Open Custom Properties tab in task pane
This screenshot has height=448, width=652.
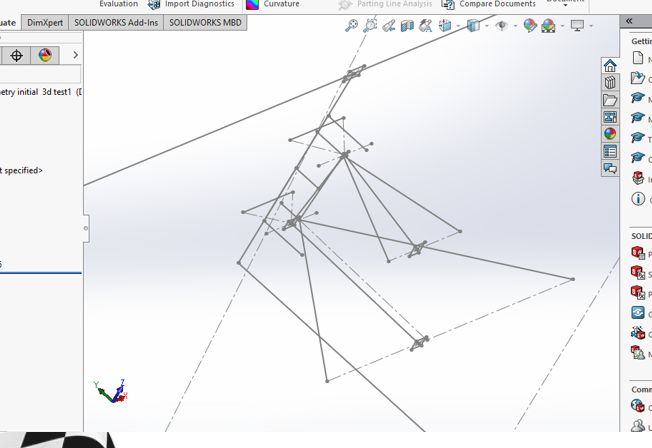tap(610, 151)
